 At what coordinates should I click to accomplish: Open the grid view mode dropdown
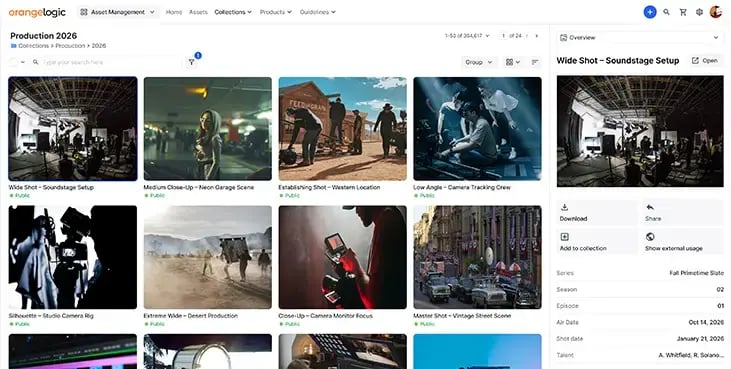click(x=513, y=62)
